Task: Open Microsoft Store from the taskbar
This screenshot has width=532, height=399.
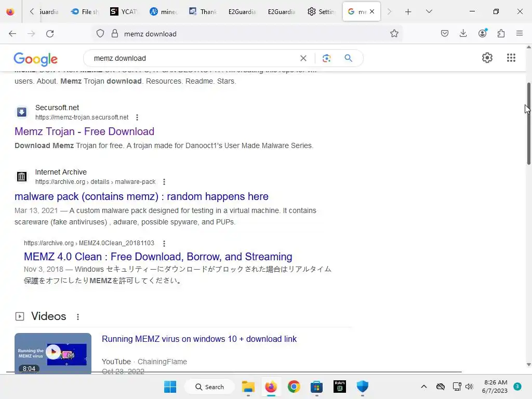Action: (316, 387)
